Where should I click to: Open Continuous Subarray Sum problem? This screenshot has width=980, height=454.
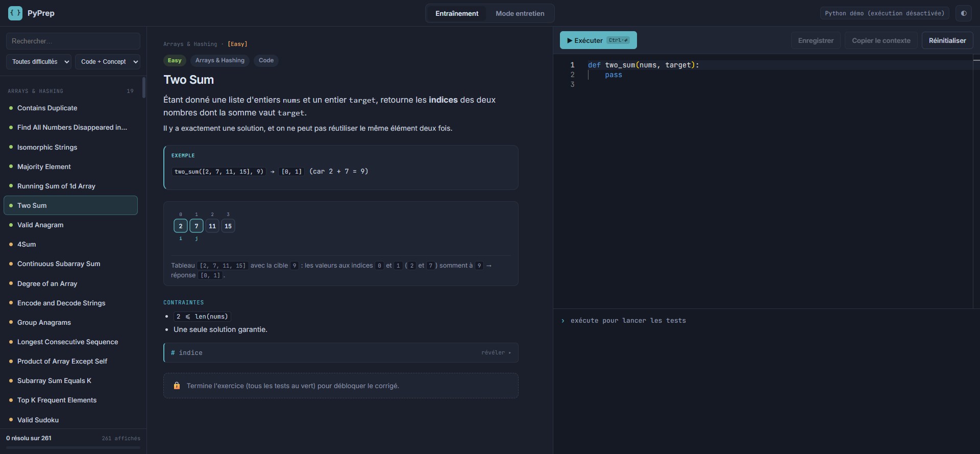tap(71, 264)
